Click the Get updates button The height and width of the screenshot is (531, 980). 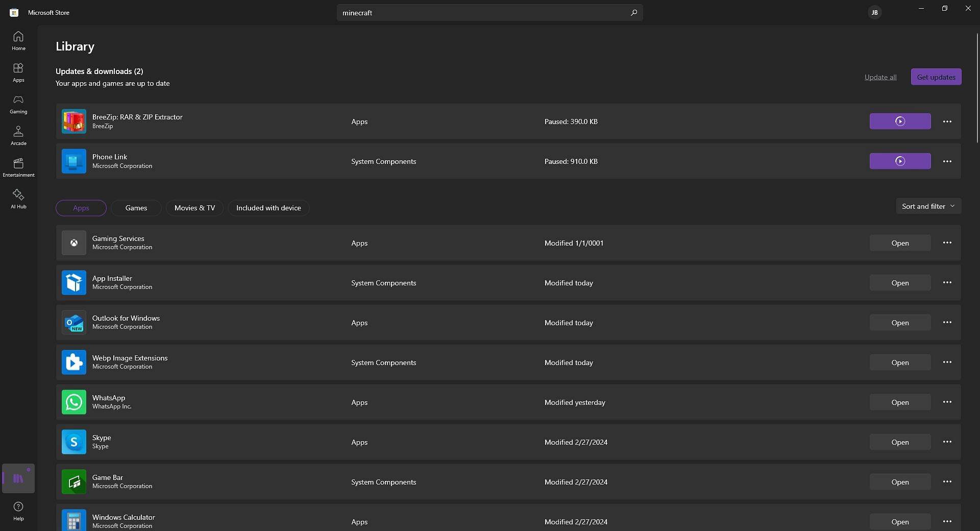936,77
